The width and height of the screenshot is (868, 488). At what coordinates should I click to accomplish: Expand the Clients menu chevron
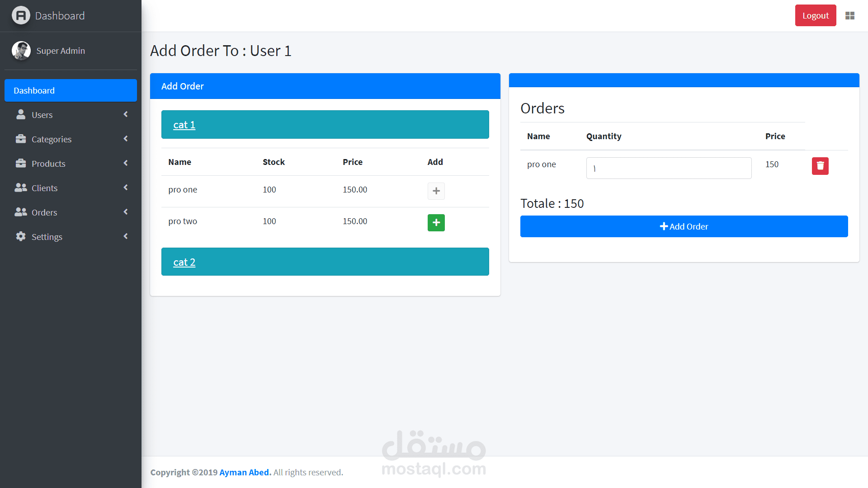[x=126, y=188]
